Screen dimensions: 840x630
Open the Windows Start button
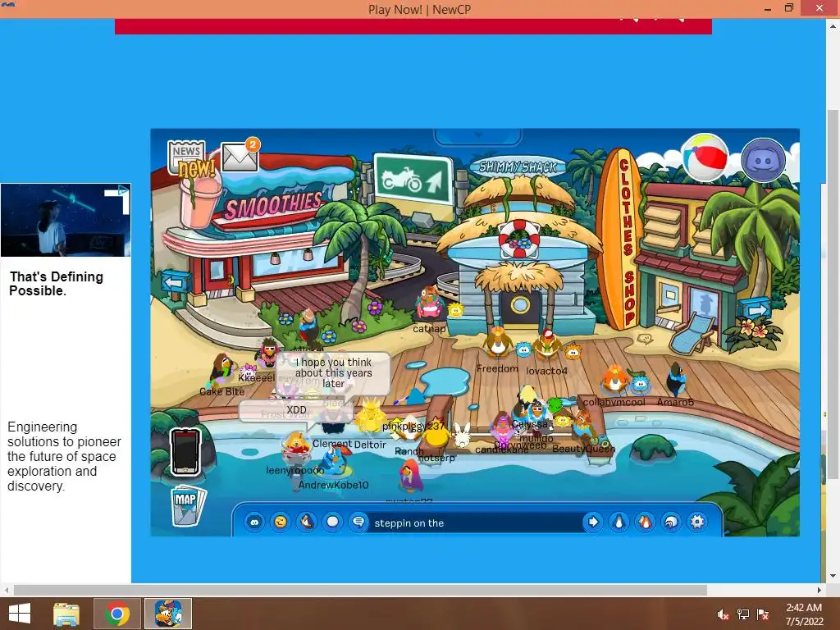pos(20,614)
